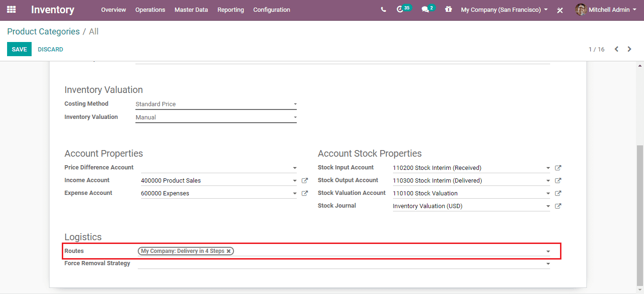Viewport: 644px width, 294px height.
Task: Save the product category
Action: (19, 49)
